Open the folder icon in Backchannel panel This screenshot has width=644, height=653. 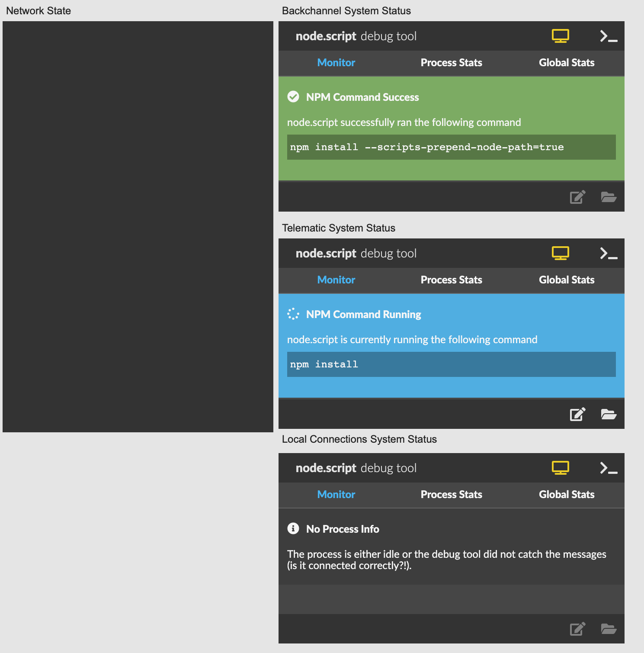coord(609,197)
